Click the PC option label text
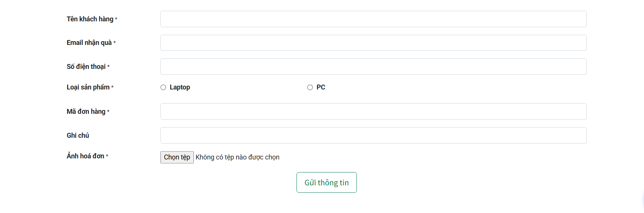The image size is (644, 213). pos(321,87)
